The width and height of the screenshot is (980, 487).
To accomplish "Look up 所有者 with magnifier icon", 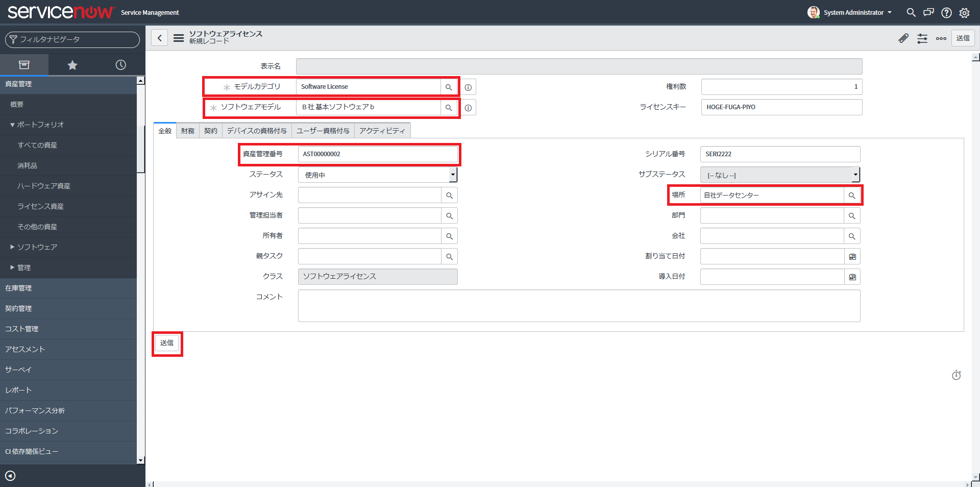I will coord(449,236).
